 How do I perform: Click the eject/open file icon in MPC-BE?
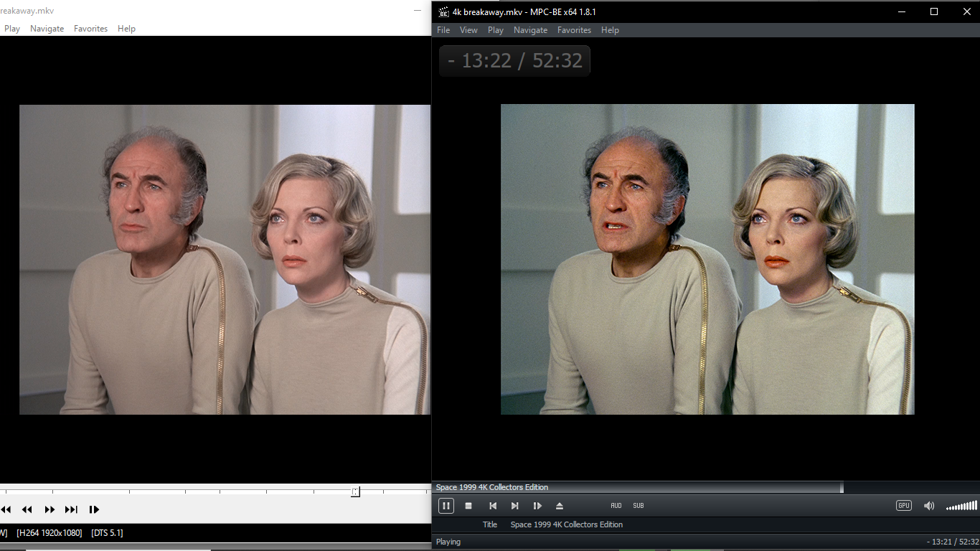tap(560, 506)
